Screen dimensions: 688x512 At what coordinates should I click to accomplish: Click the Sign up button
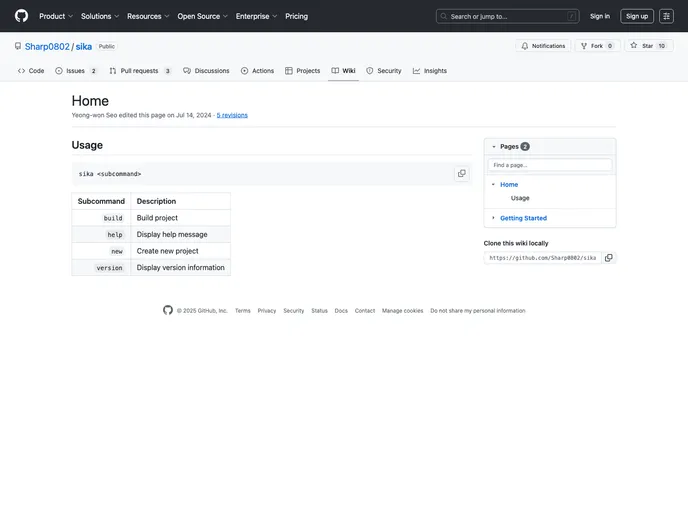click(x=637, y=16)
